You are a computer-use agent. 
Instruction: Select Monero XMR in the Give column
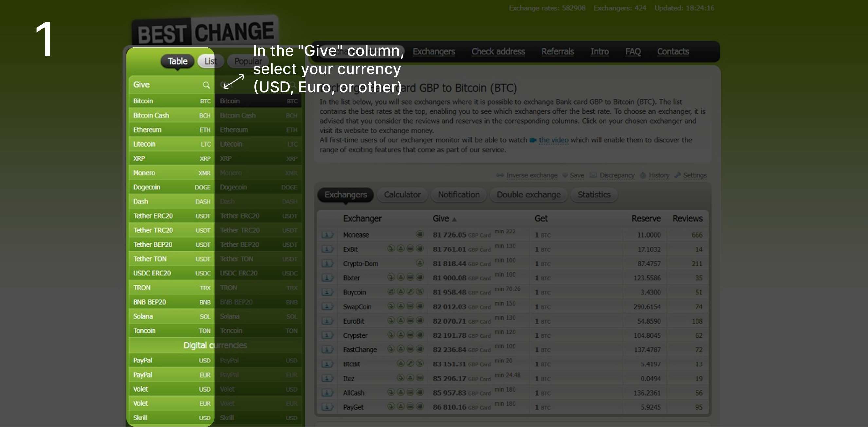pos(172,173)
